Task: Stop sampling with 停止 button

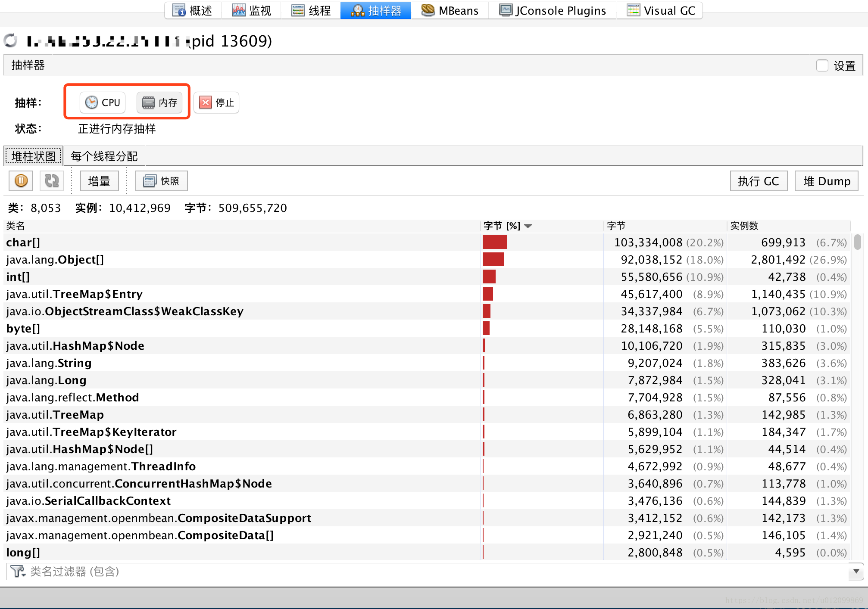Action: [216, 103]
